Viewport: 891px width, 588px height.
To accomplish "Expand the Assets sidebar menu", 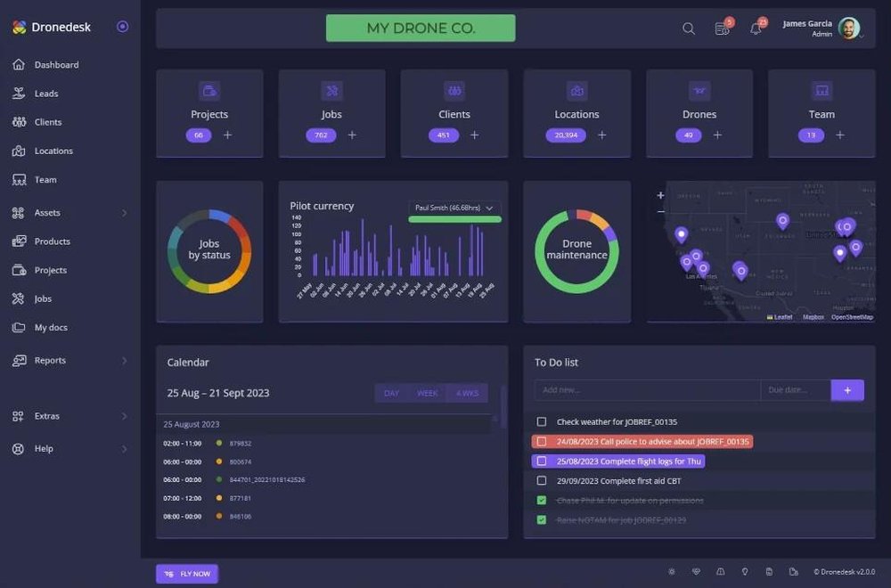I will [x=48, y=212].
